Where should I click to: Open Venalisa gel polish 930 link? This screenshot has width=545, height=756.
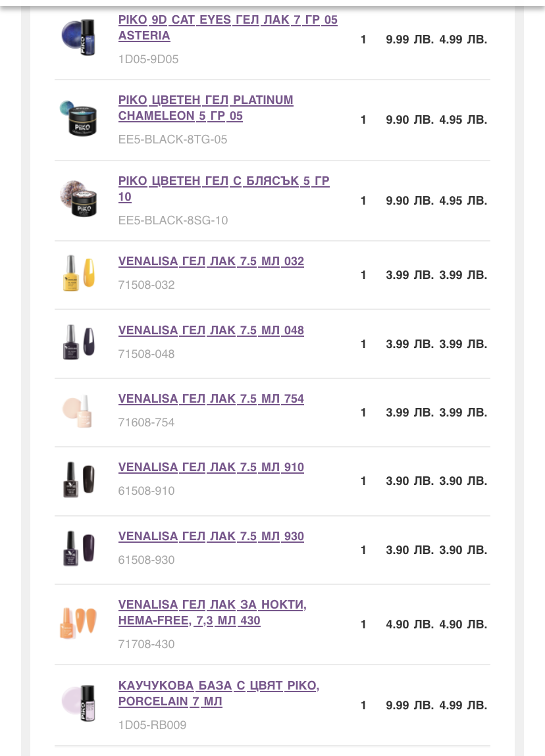(x=211, y=536)
